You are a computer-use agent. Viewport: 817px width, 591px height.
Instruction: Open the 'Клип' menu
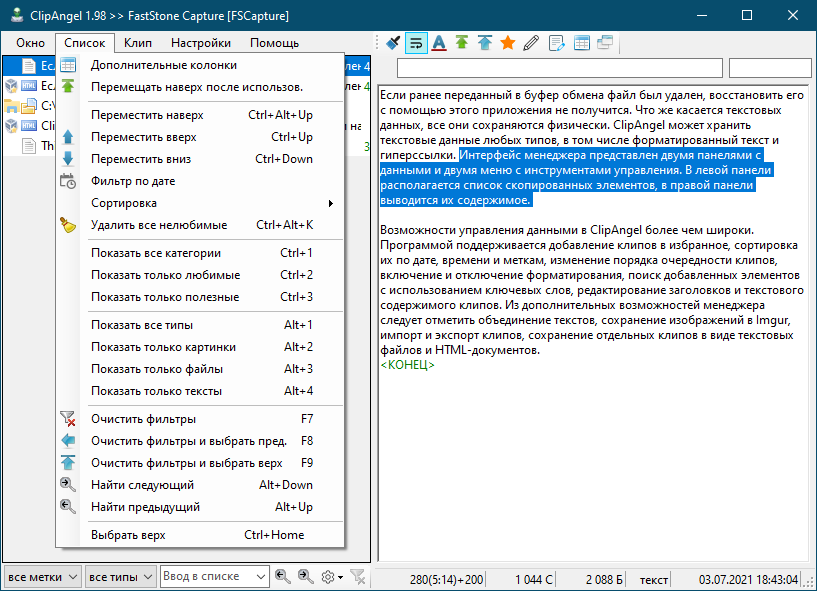coord(138,43)
